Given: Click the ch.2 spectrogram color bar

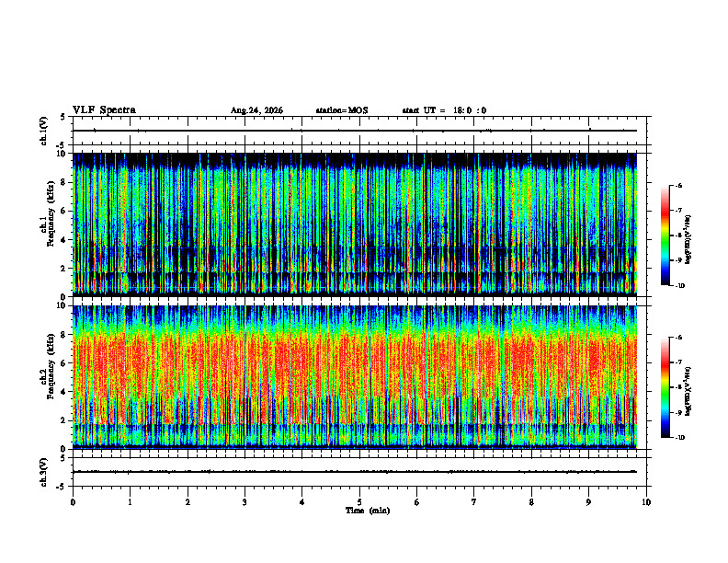Looking at the screenshot, I should pyautogui.click(x=665, y=387).
